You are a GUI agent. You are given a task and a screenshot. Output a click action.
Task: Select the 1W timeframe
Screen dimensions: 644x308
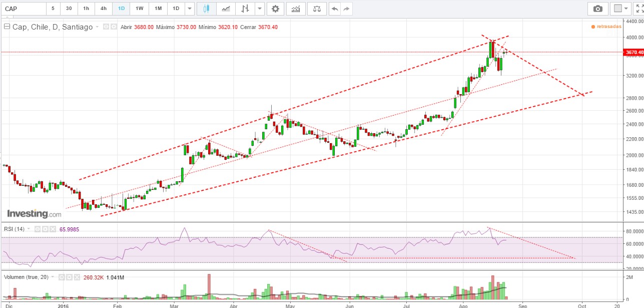click(x=140, y=9)
